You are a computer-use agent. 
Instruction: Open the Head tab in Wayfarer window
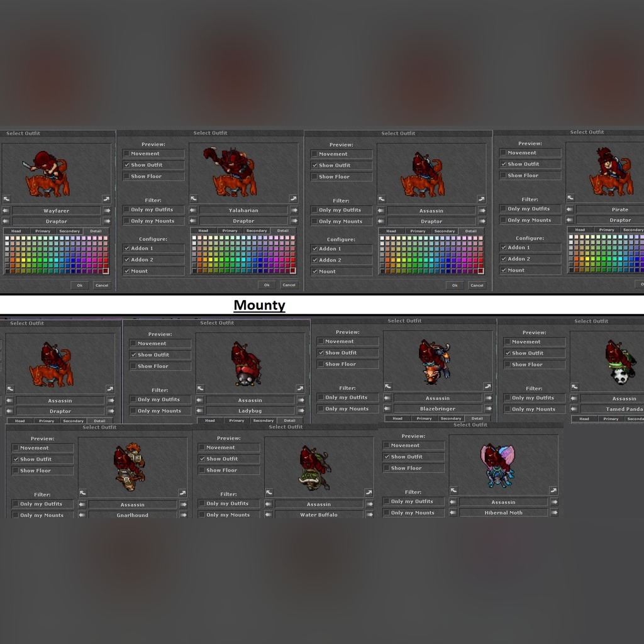(16, 231)
